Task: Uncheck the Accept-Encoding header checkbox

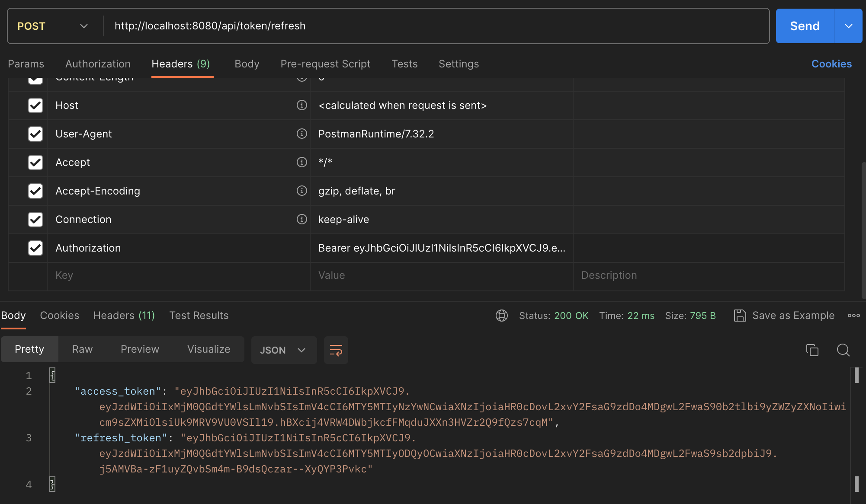Action: tap(35, 191)
